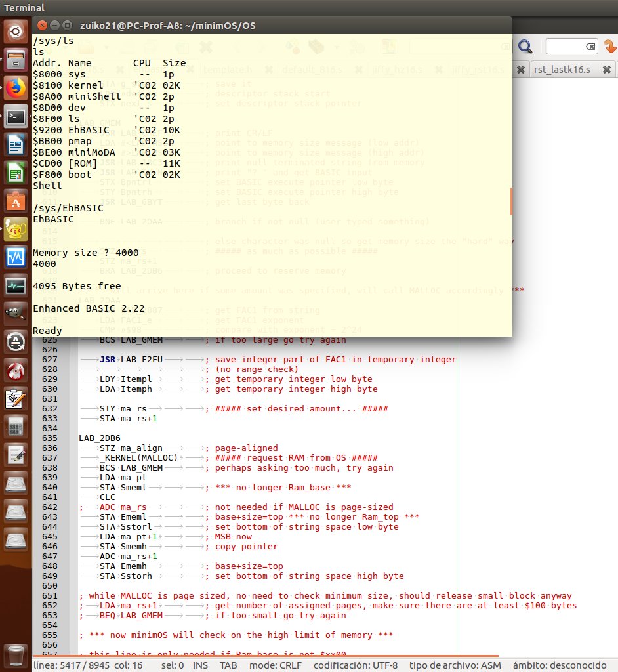The image size is (618, 672).
Task: Click 'STZ ma_align' on line 636
Action: [x=131, y=448]
